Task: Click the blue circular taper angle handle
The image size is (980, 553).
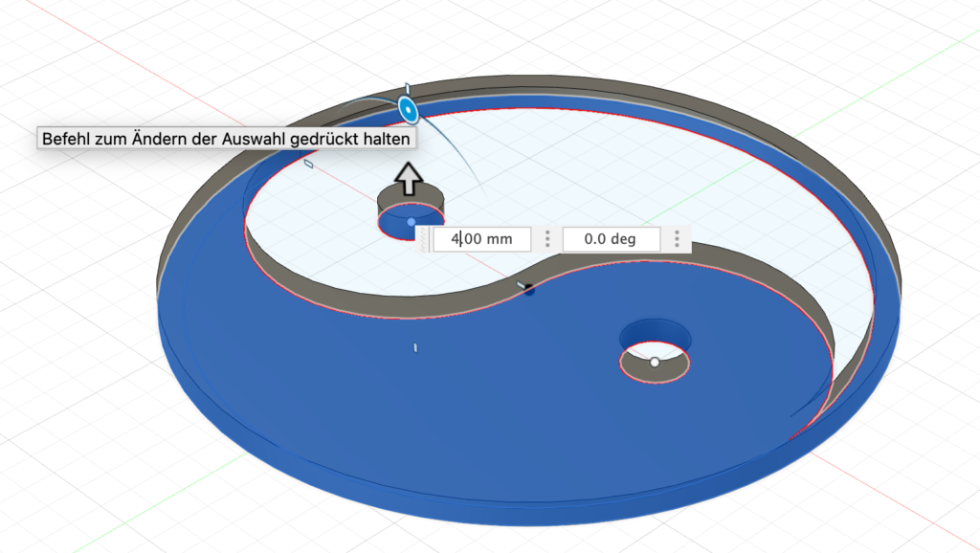Action: coord(408,110)
